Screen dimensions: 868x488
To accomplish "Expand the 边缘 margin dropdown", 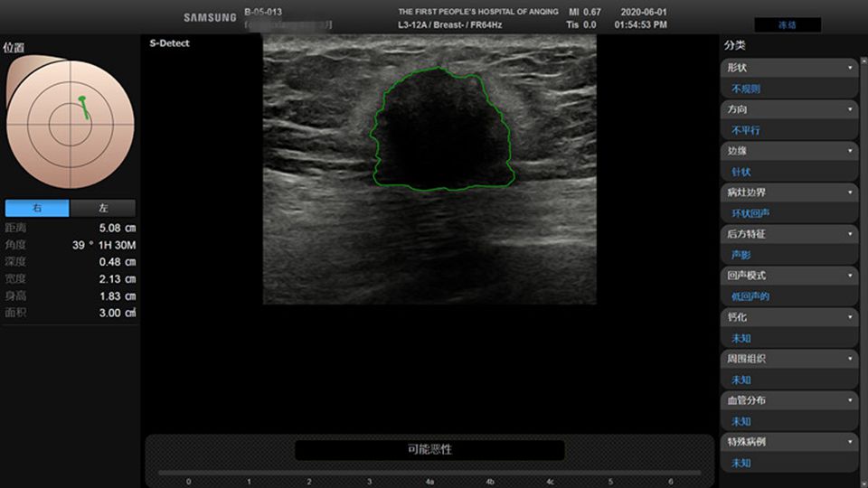I will click(789, 151).
